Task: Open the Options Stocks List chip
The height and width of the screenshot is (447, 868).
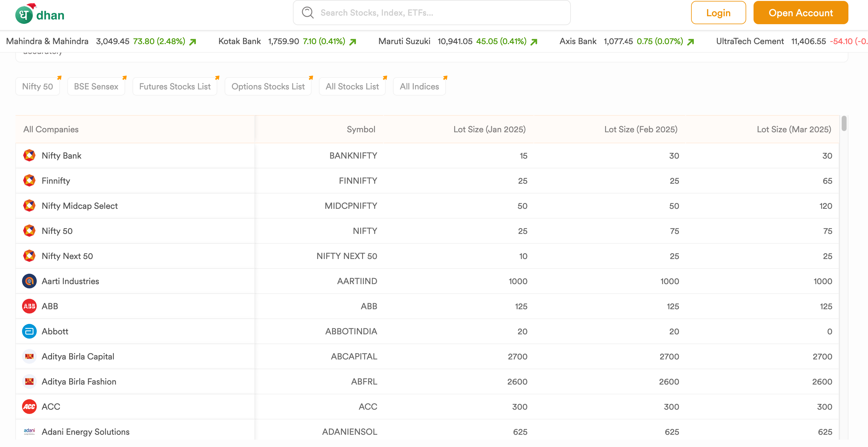Action: click(x=268, y=86)
